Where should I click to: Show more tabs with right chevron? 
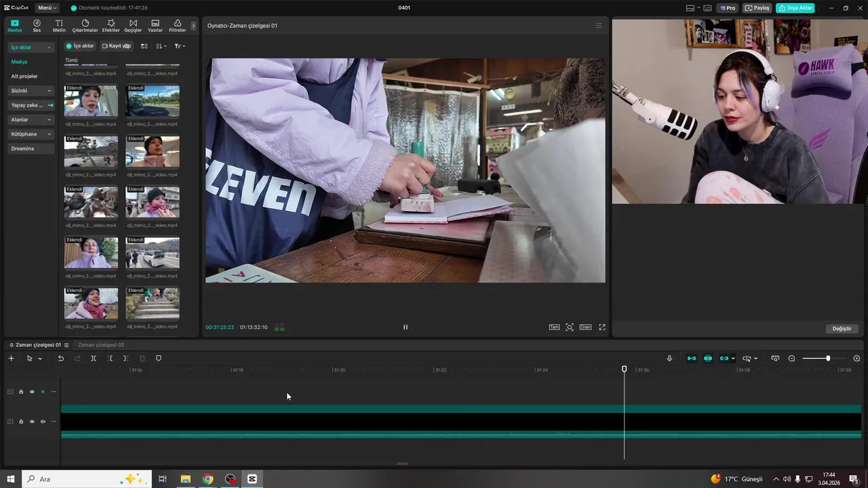coord(193,26)
